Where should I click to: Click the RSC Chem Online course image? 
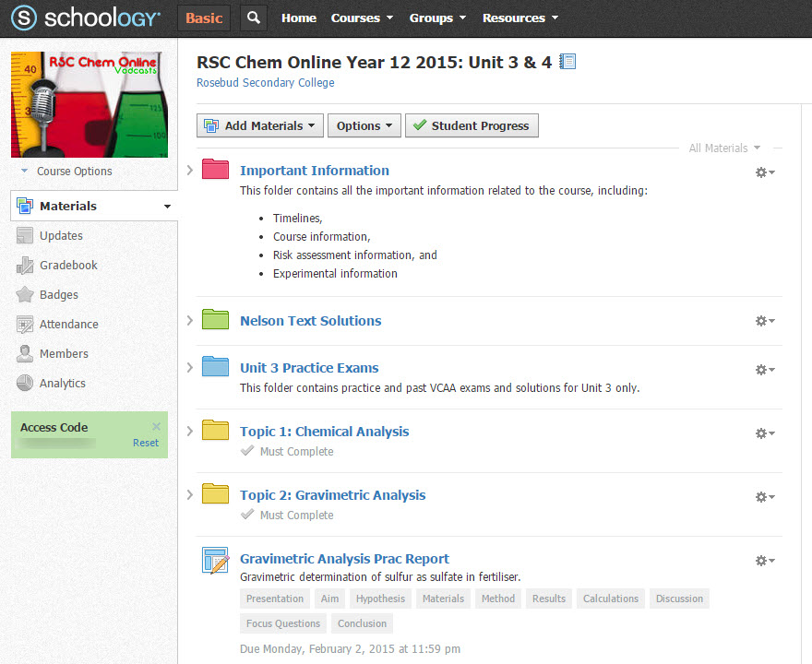[90, 104]
